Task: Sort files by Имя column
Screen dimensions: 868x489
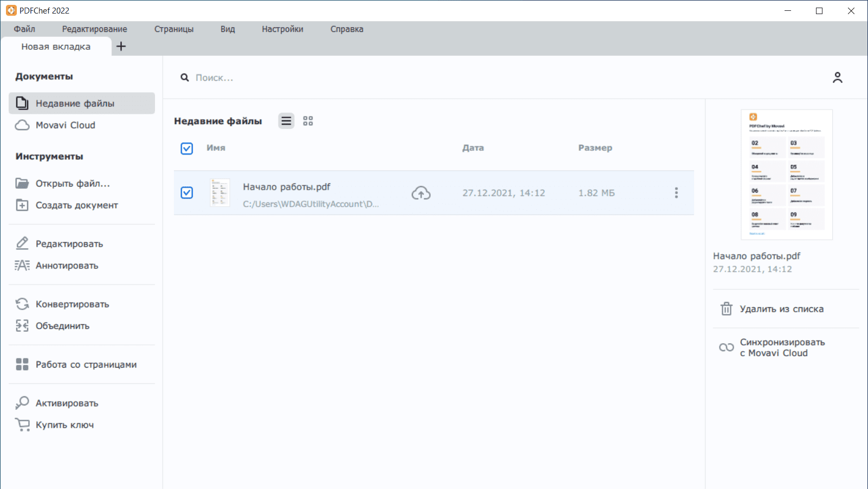Action: (x=216, y=148)
